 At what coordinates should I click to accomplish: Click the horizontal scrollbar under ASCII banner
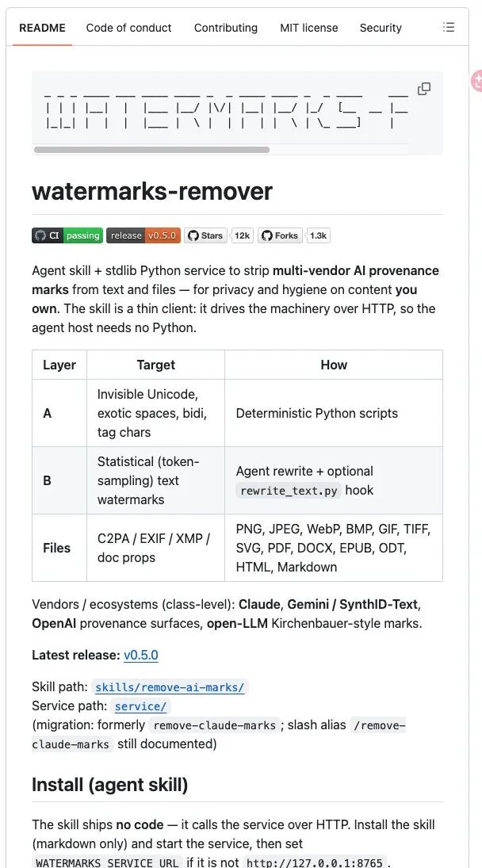click(151, 150)
